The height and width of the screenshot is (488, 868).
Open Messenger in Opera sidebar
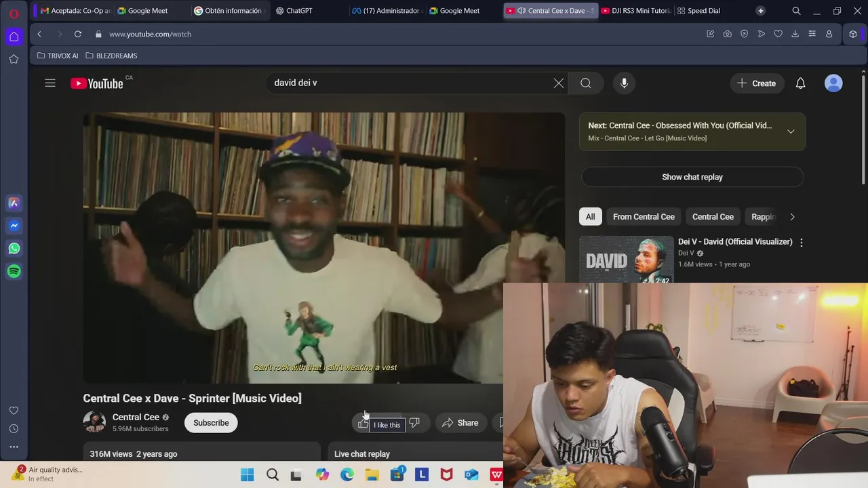coord(14,226)
